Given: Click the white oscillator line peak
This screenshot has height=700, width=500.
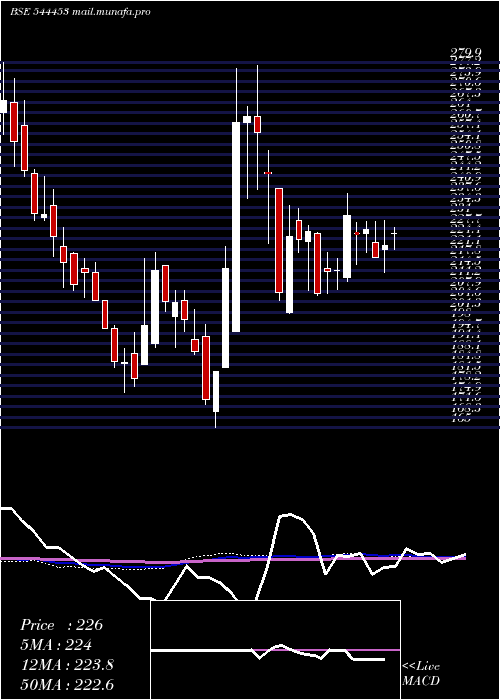Looking at the screenshot, I should point(289,515).
